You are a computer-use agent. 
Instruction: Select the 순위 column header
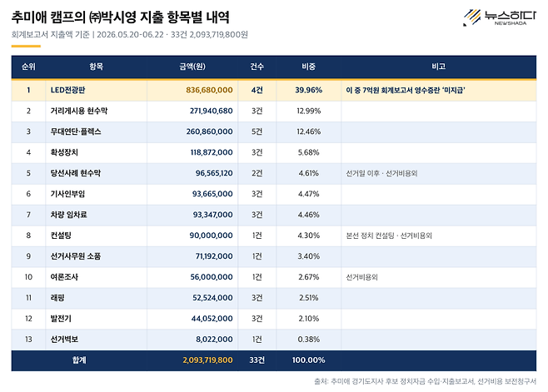(x=28, y=67)
